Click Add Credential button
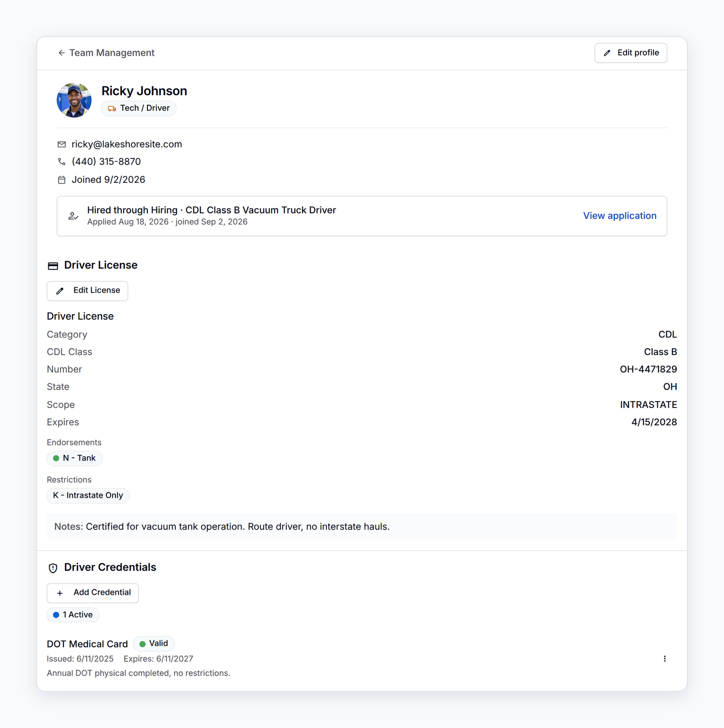 93,593
